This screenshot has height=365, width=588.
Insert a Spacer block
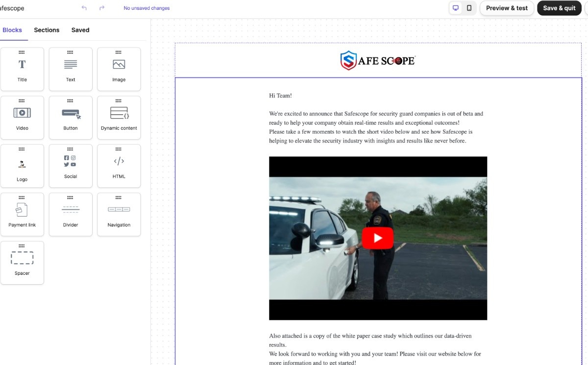(x=22, y=263)
